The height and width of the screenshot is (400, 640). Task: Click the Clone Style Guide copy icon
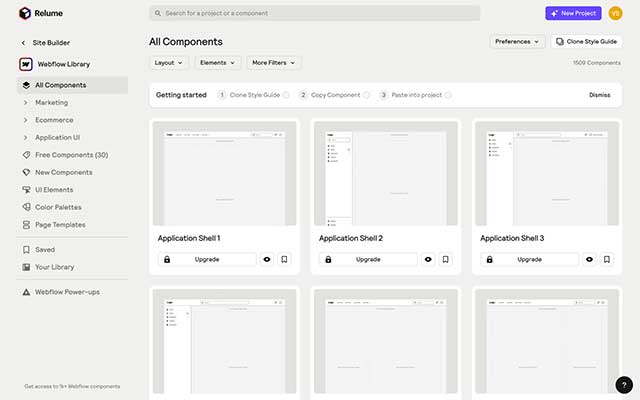pos(560,42)
